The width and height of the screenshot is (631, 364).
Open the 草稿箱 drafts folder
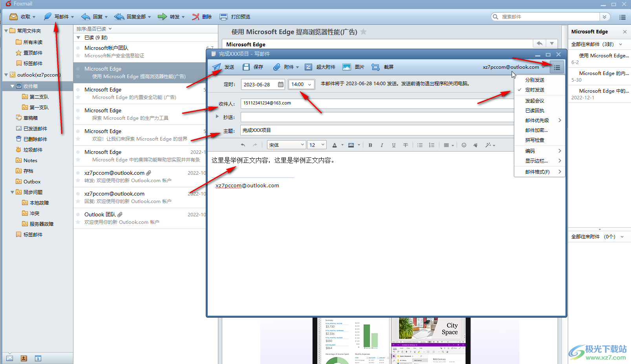coord(31,118)
